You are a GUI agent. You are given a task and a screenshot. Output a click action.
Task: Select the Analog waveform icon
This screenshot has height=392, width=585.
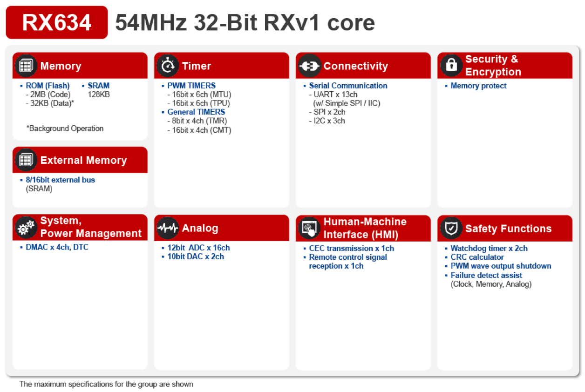tap(168, 228)
